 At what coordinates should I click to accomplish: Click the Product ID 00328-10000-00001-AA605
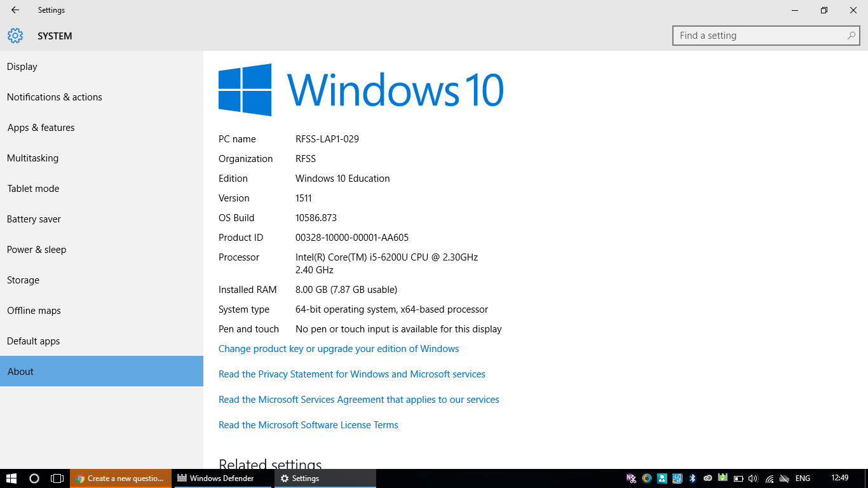tap(352, 237)
